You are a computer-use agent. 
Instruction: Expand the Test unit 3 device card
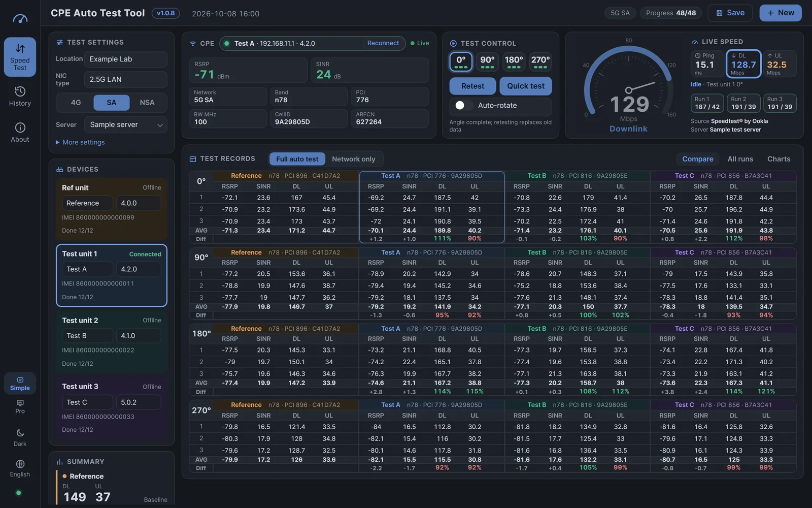tap(112, 408)
